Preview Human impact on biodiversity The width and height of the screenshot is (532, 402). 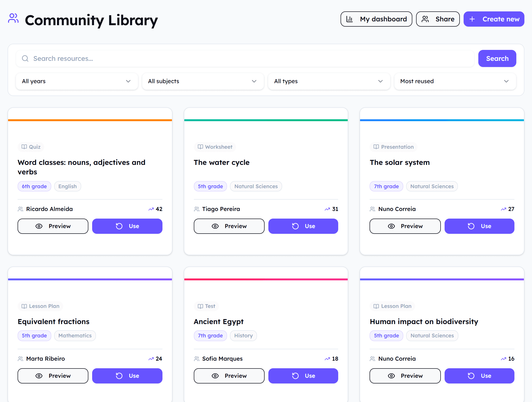point(405,376)
